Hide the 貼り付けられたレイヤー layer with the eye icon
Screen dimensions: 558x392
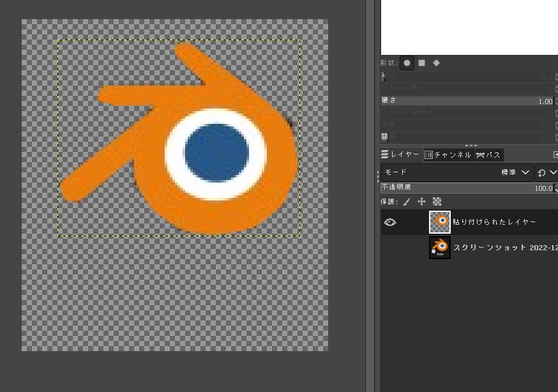tap(390, 222)
